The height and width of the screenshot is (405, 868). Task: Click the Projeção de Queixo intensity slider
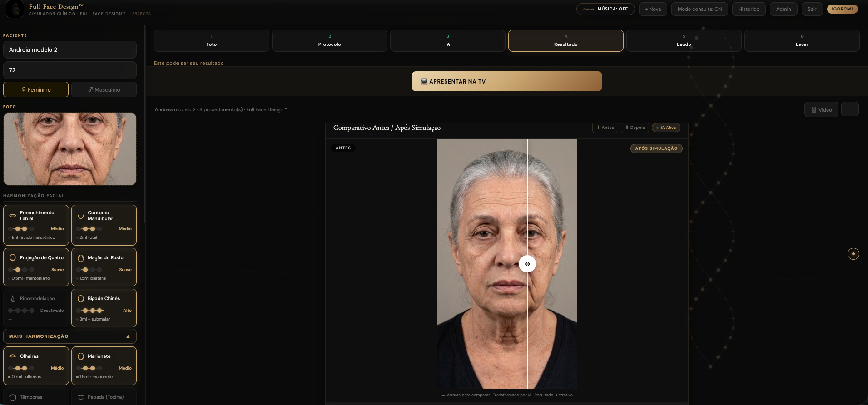coord(21,270)
